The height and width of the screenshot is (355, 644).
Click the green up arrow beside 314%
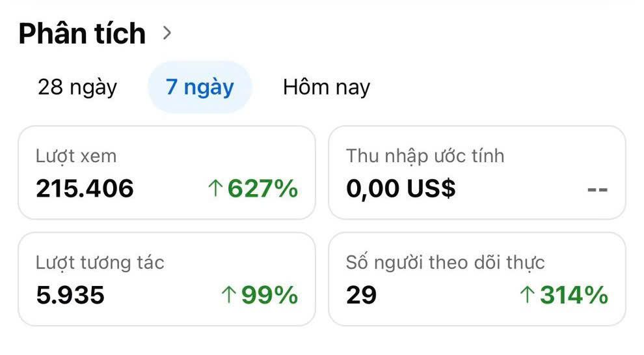click(526, 296)
